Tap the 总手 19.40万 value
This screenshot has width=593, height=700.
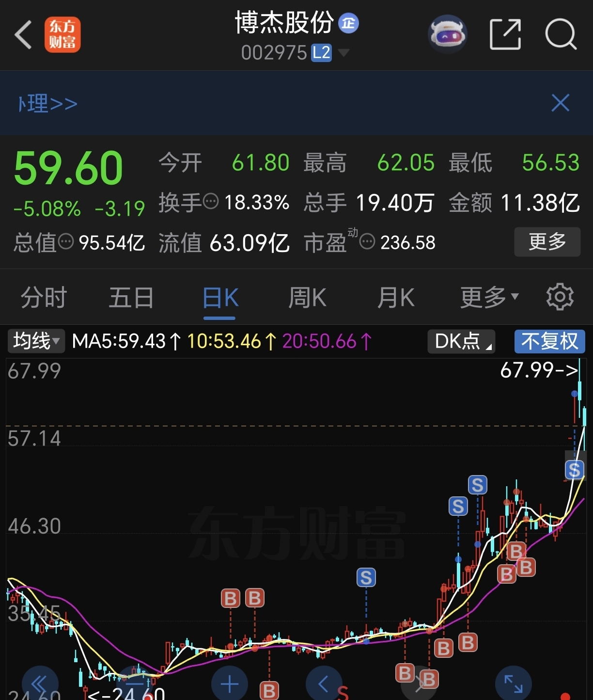click(394, 202)
